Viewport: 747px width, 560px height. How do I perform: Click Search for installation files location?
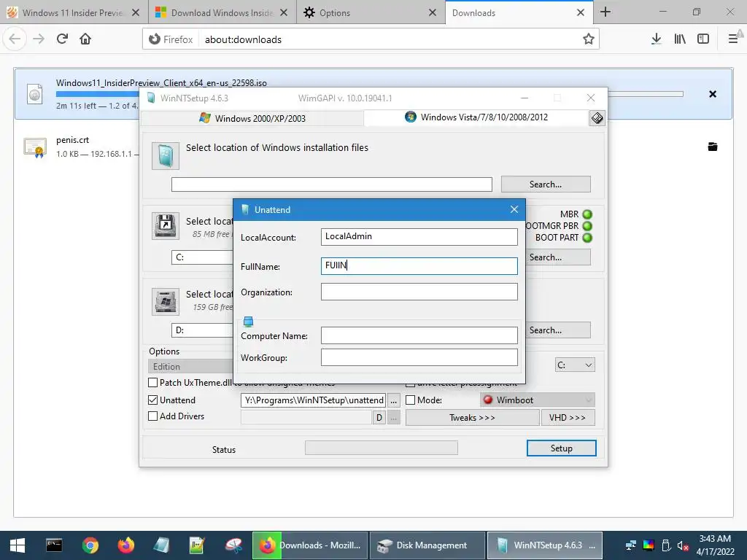pos(546,184)
